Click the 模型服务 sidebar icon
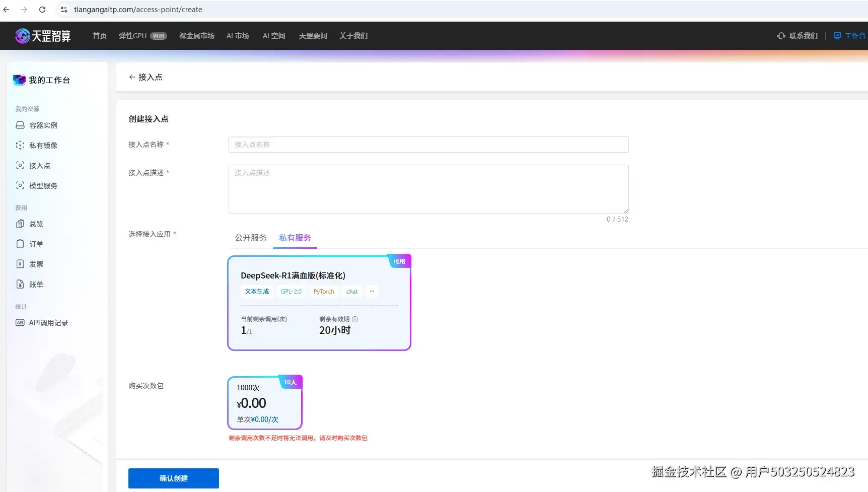The height and width of the screenshot is (492, 868). click(x=20, y=185)
